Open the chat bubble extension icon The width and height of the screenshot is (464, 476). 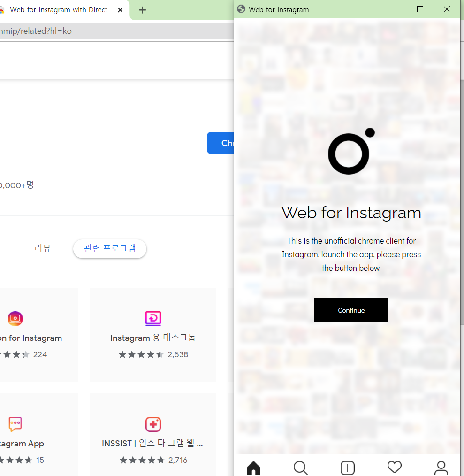tap(15, 424)
